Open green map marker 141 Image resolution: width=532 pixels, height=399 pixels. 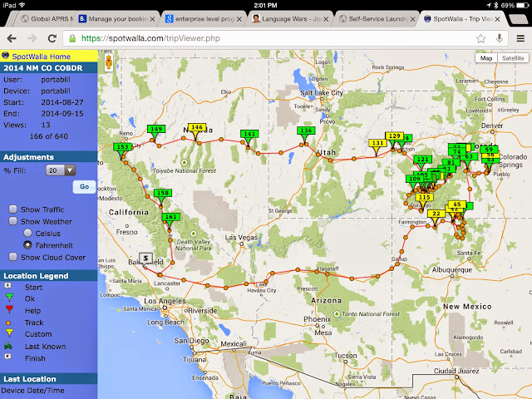(x=249, y=136)
